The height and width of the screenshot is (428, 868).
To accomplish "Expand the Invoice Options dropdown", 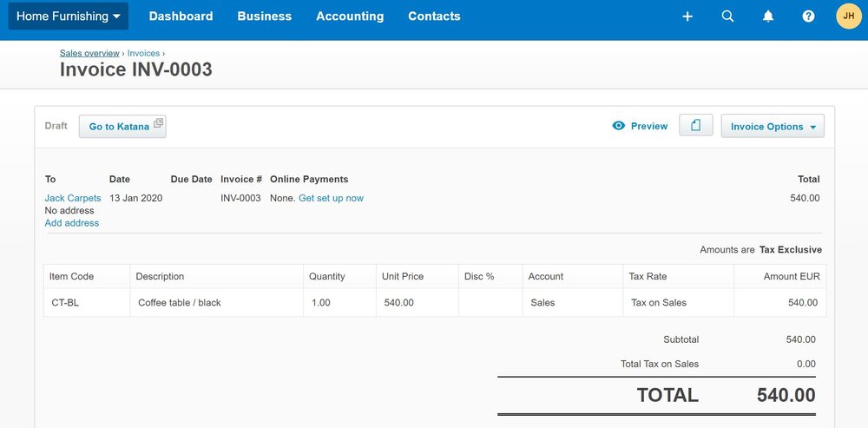I will pos(773,126).
